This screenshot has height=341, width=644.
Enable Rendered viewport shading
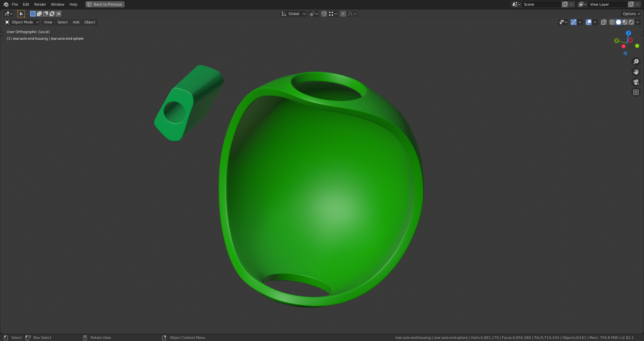pos(631,22)
